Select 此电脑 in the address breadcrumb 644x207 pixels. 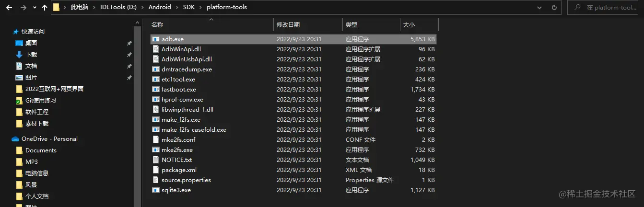[x=80, y=8]
